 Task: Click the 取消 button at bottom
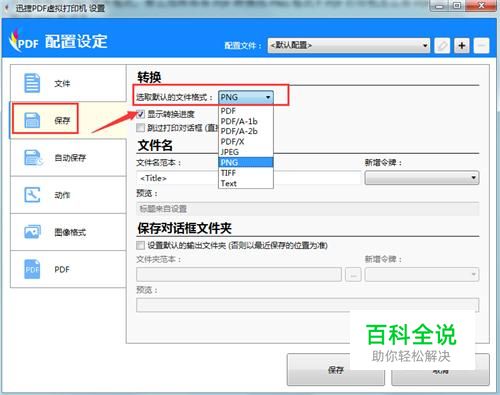(440, 370)
